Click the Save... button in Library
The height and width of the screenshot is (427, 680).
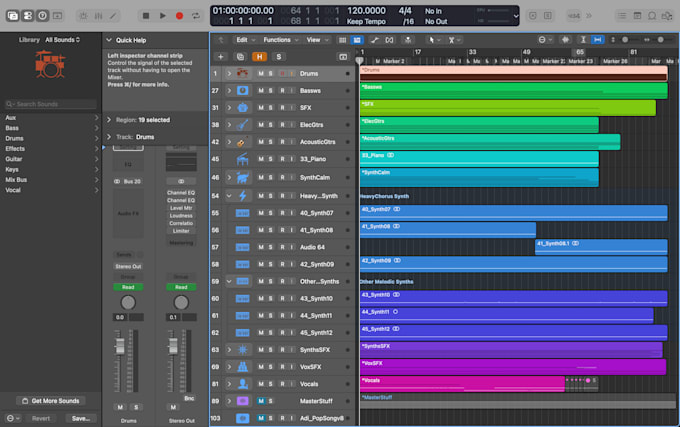[81, 418]
